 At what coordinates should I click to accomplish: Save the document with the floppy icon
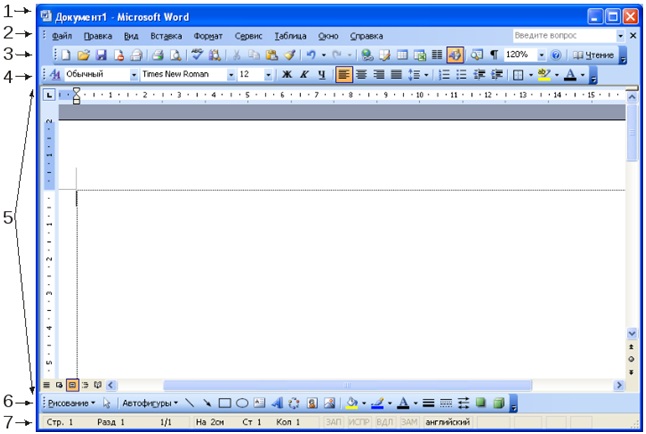[101, 55]
